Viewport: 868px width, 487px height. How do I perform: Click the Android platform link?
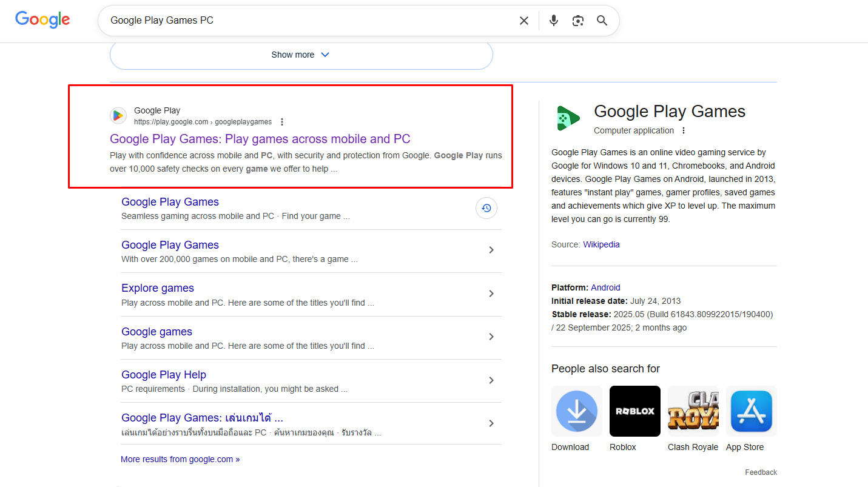click(x=605, y=287)
